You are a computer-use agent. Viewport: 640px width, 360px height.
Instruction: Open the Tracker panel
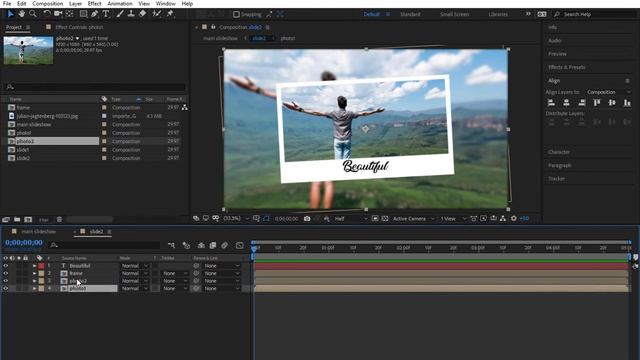pyautogui.click(x=556, y=179)
